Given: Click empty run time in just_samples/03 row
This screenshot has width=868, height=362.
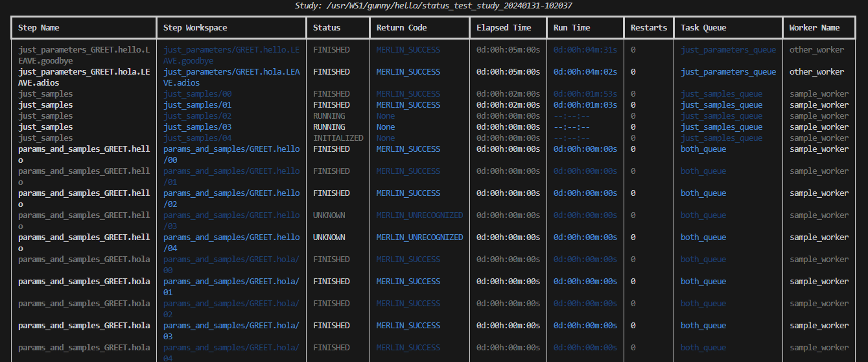Looking at the screenshot, I should point(572,127).
